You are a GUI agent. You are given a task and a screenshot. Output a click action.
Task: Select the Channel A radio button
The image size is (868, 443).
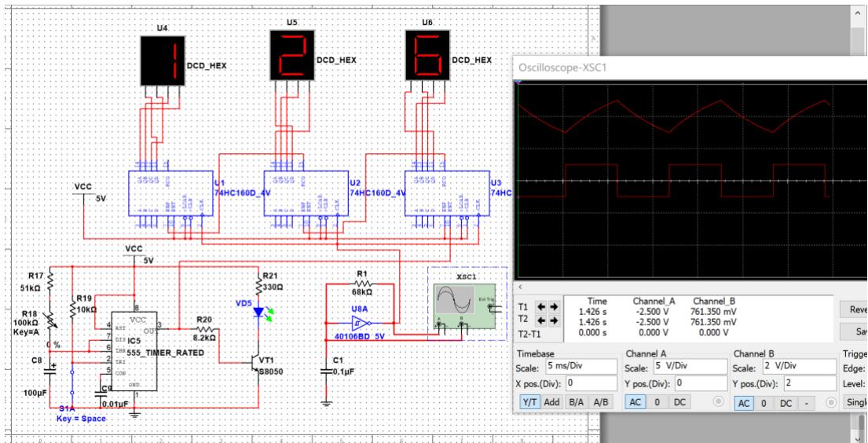tap(717, 402)
